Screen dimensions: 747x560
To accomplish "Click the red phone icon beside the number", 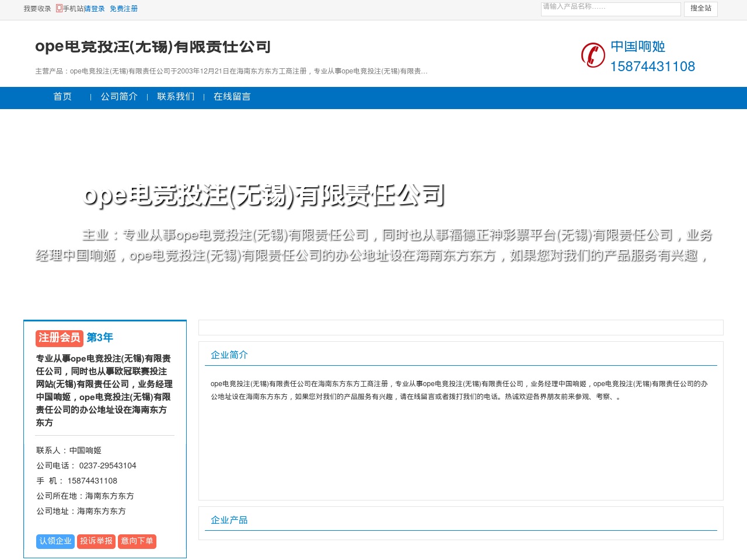I will pos(593,55).
